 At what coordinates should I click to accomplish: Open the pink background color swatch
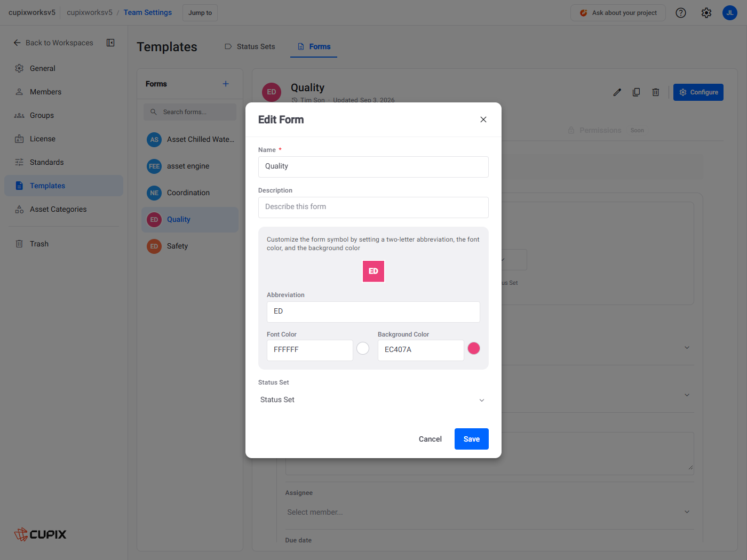coord(474,348)
